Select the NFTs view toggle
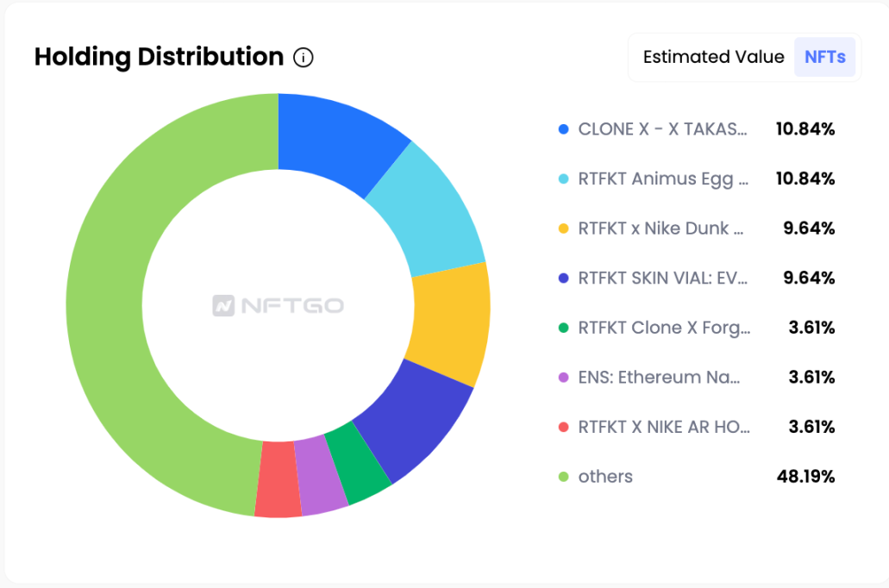The height and width of the screenshot is (588, 889). (825, 57)
